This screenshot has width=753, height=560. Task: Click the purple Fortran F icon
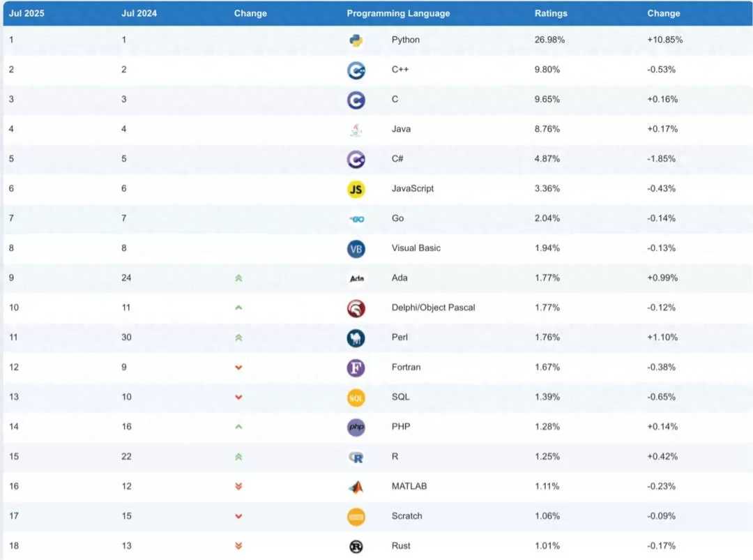point(356,368)
